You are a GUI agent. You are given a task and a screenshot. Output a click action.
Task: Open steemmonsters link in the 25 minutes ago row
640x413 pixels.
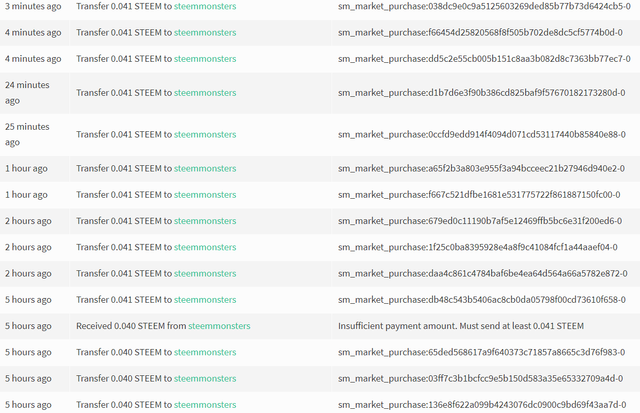click(x=205, y=134)
